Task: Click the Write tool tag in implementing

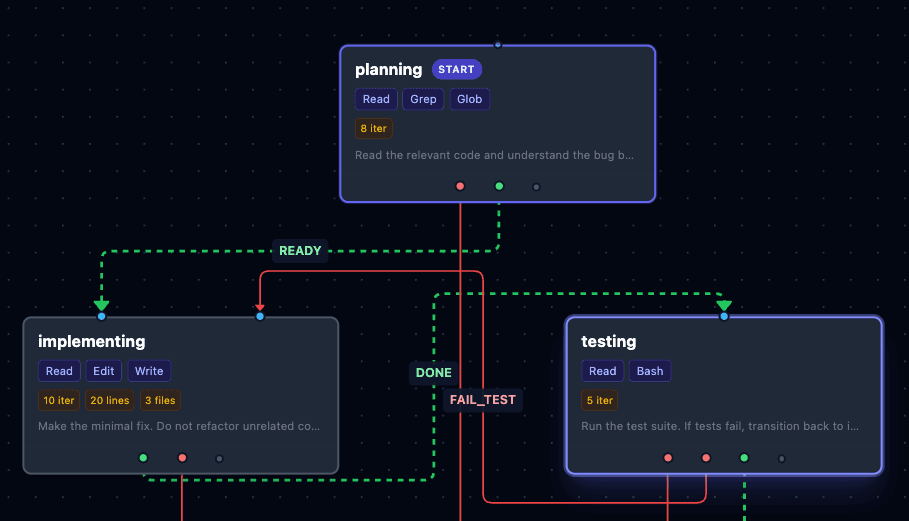Action: (x=149, y=371)
